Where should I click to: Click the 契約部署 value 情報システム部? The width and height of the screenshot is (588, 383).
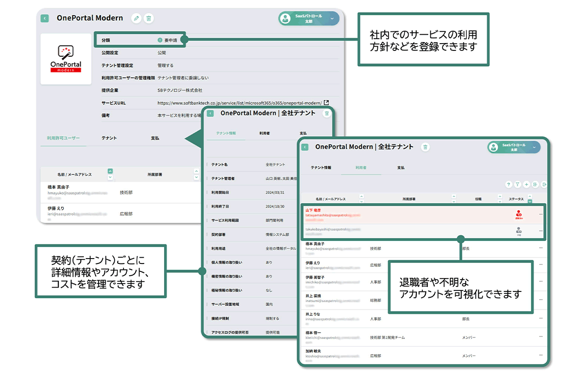coord(277,235)
